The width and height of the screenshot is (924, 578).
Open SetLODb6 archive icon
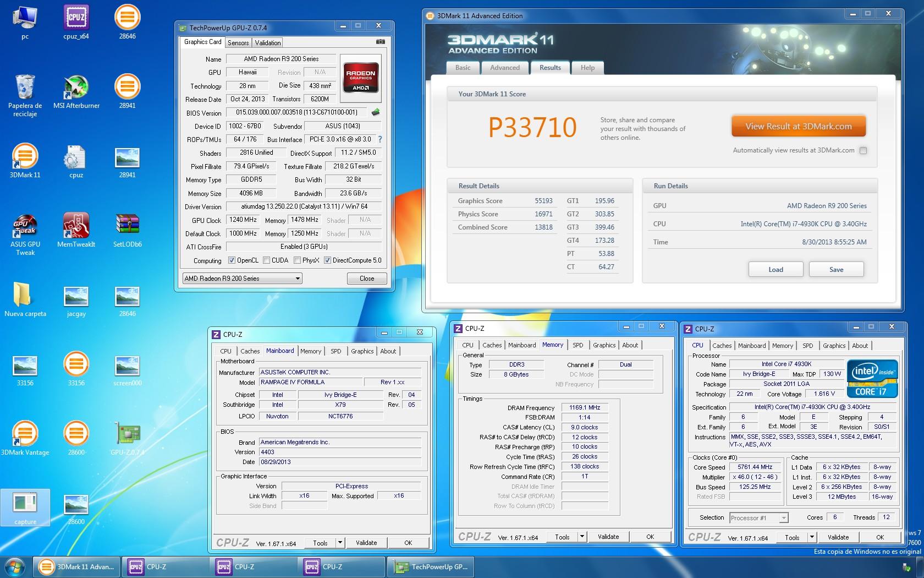[127, 230]
